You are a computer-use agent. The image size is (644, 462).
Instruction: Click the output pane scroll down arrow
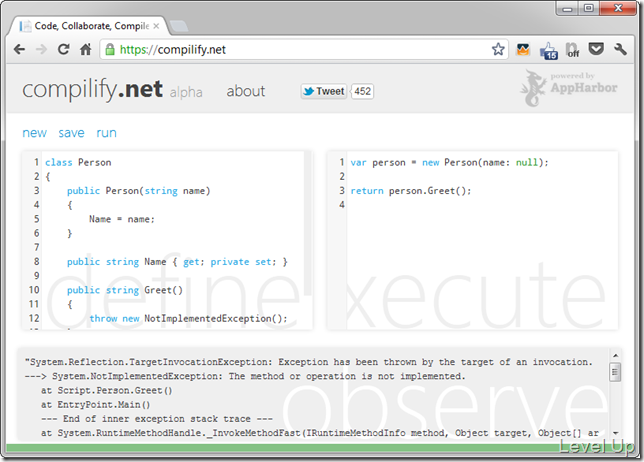pos(615,433)
